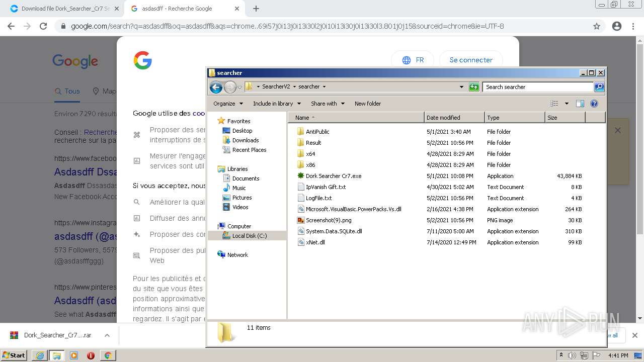Image resolution: width=644 pixels, height=362 pixels.
Task: Open the asdasdff Instagram result link
Action: [x=86, y=237]
